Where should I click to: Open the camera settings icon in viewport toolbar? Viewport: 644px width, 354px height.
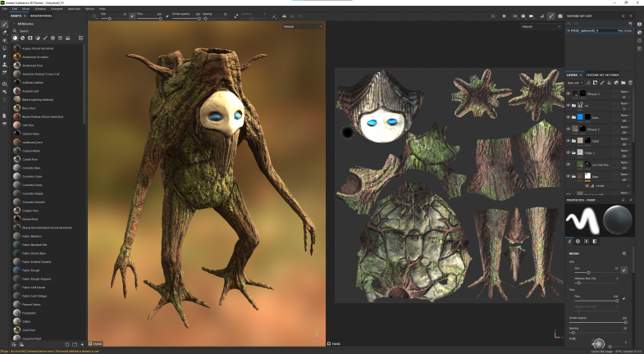[x=532, y=16]
